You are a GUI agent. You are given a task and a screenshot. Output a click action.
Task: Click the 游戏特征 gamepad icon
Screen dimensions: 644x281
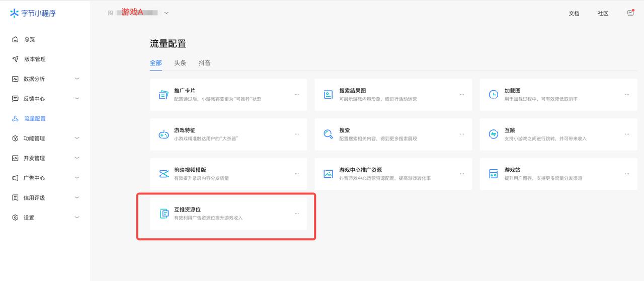click(164, 134)
